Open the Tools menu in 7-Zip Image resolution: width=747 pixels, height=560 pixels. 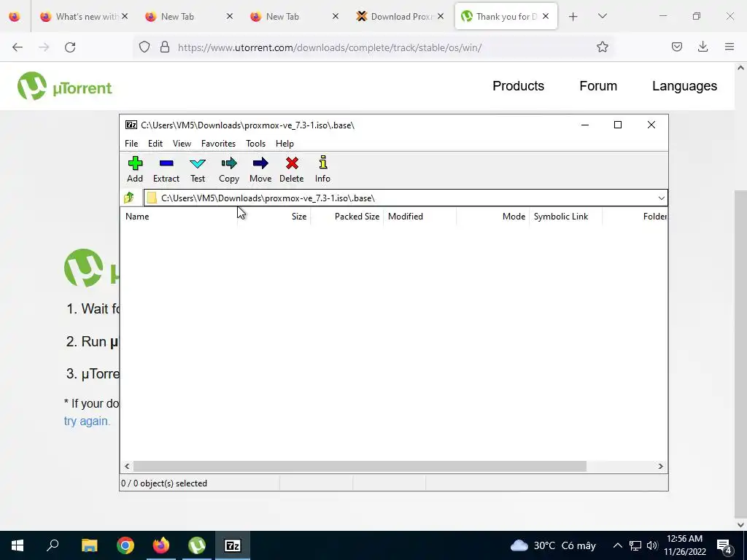click(x=256, y=144)
